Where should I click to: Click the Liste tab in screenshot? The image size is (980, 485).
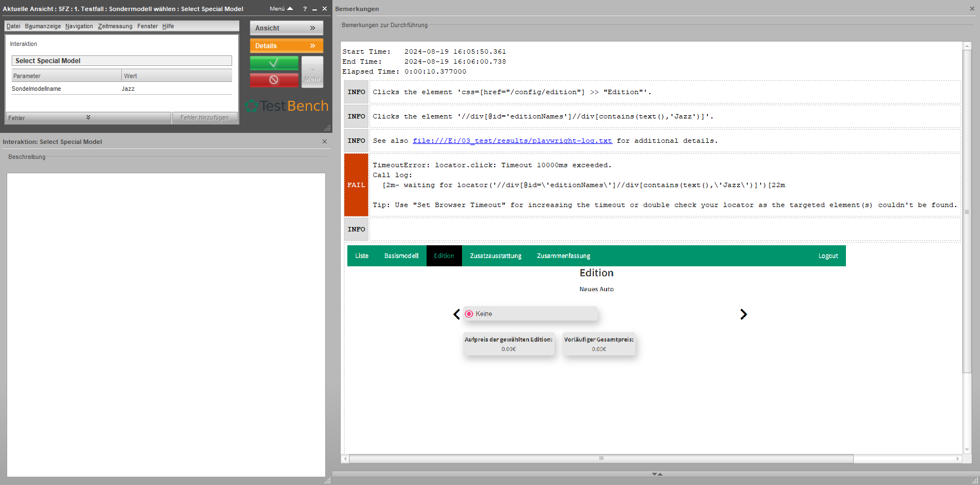pos(362,256)
